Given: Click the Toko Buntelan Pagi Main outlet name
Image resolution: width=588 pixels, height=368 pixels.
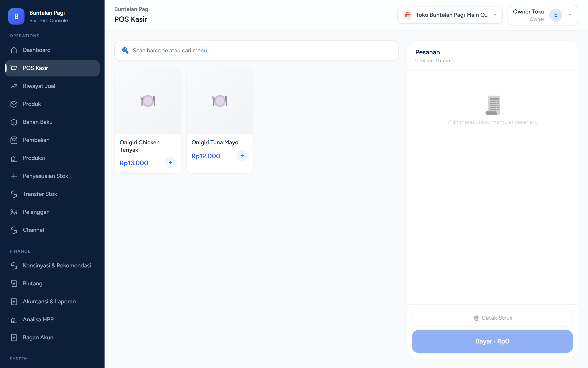Looking at the screenshot, I should 452,15.
